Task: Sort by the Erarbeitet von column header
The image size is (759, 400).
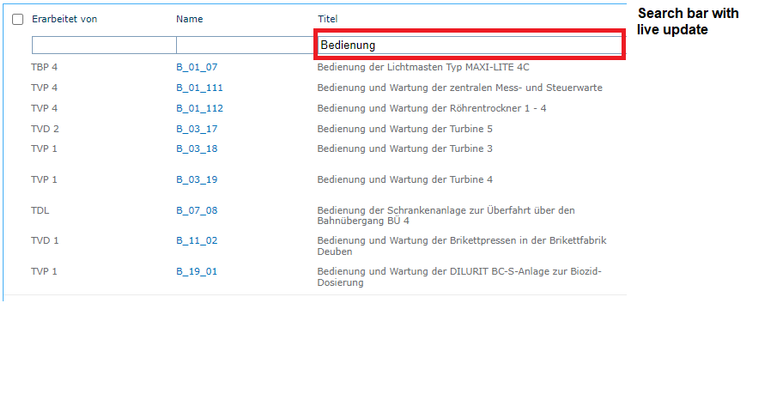Action: click(x=64, y=19)
